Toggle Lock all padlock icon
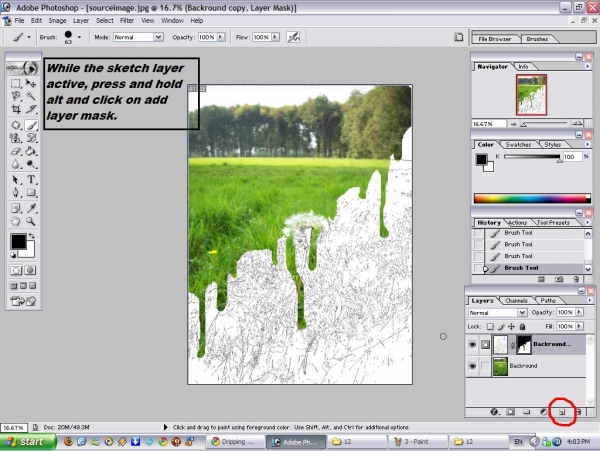 tap(522, 326)
